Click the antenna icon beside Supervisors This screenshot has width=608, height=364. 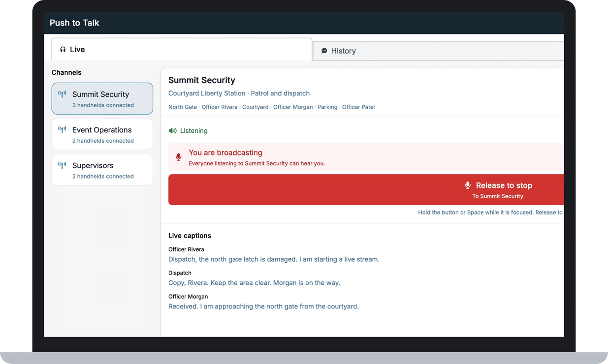tap(62, 165)
